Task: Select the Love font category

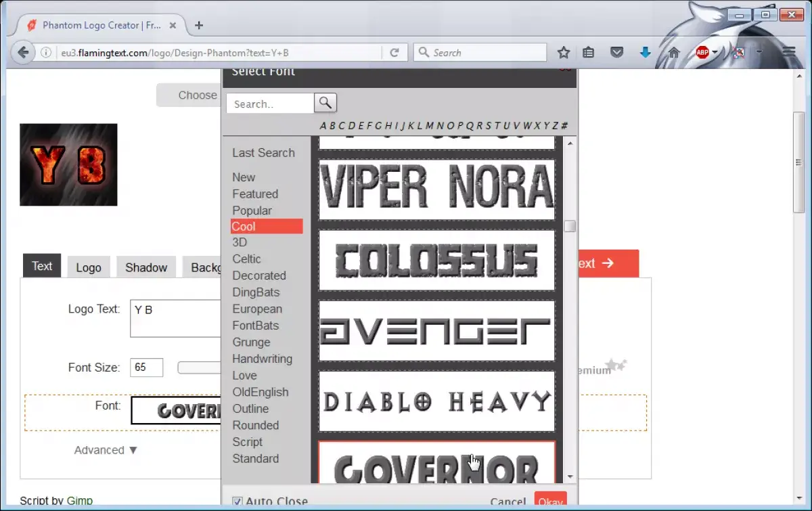Action: (x=244, y=376)
